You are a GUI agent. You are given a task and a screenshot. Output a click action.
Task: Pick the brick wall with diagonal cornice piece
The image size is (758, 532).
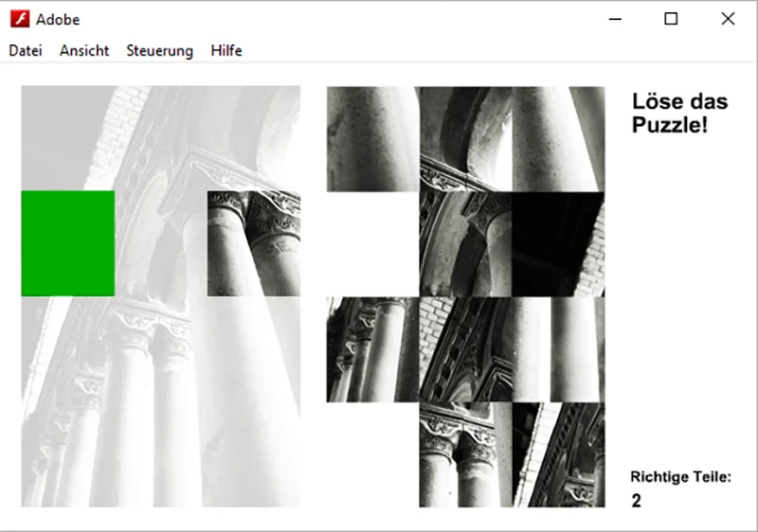pos(465,349)
